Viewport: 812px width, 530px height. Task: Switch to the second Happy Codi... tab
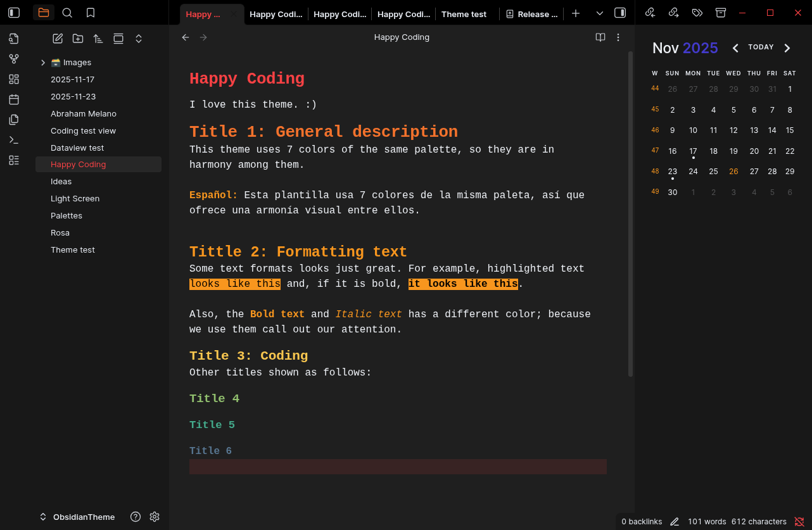point(276,14)
